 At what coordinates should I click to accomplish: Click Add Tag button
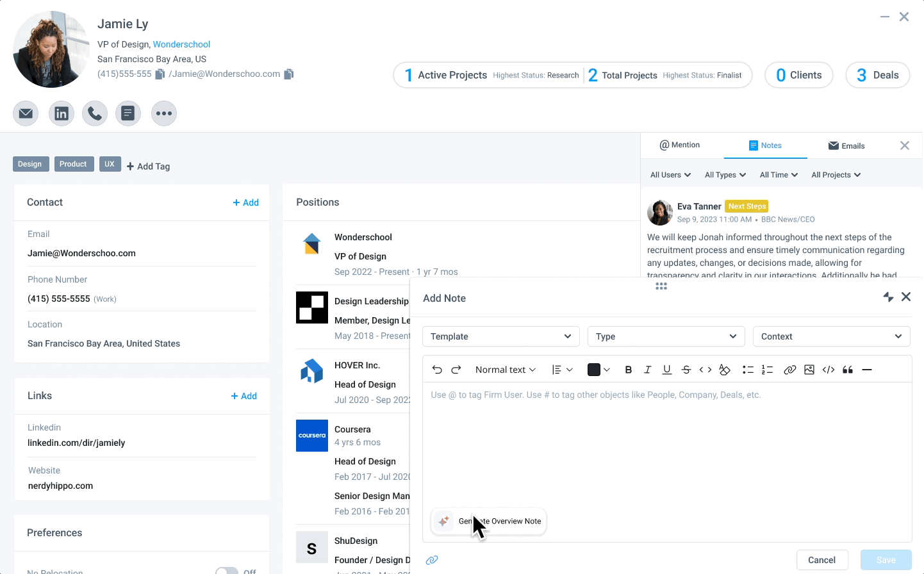tap(148, 167)
